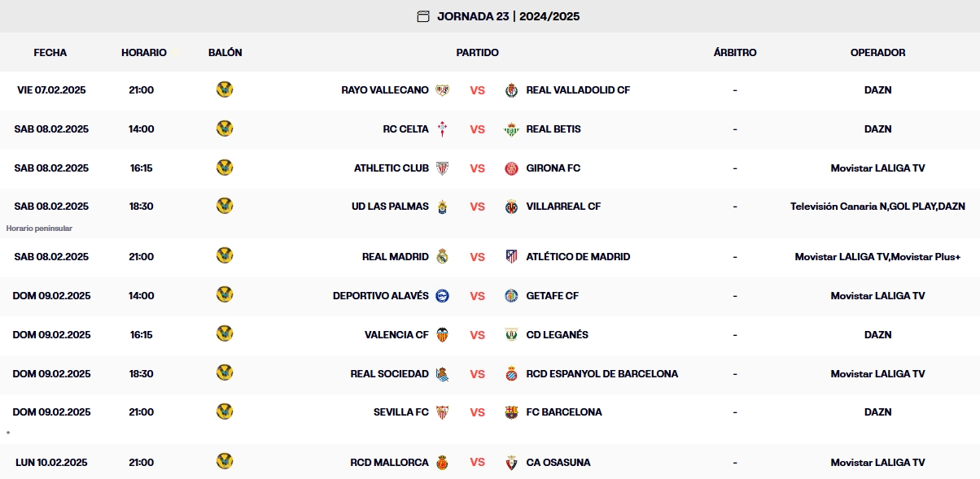The width and height of the screenshot is (980, 479).
Task: Click the OPERADOR column header
Action: click(877, 52)
